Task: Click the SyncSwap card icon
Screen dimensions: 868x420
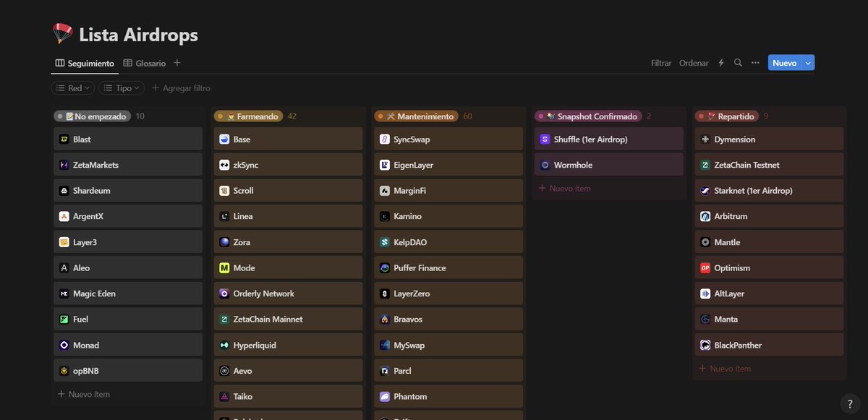Action: (x=385, y=140)
